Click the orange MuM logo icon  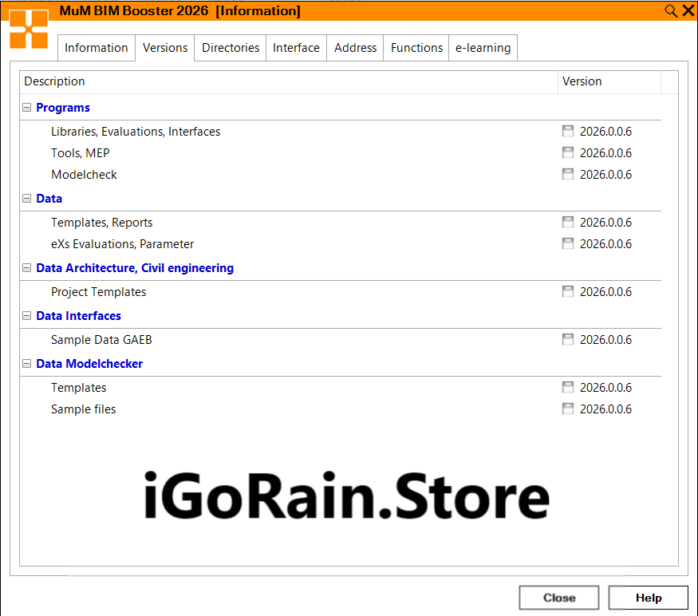coord(29,30)
